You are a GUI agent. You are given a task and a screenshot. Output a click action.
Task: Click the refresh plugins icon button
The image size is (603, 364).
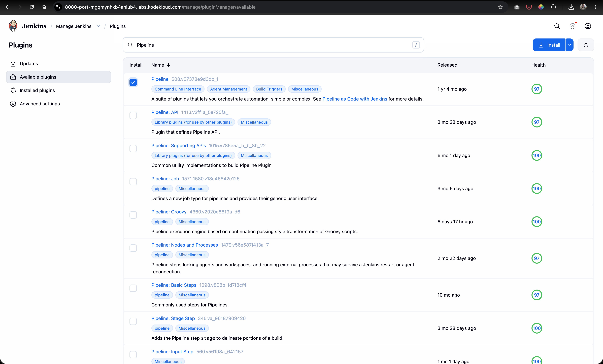(586, 45)
